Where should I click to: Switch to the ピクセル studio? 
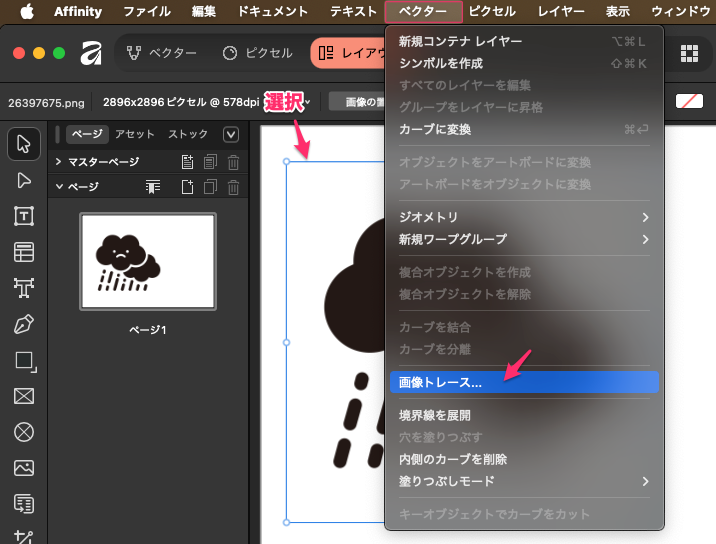point(257,53)
